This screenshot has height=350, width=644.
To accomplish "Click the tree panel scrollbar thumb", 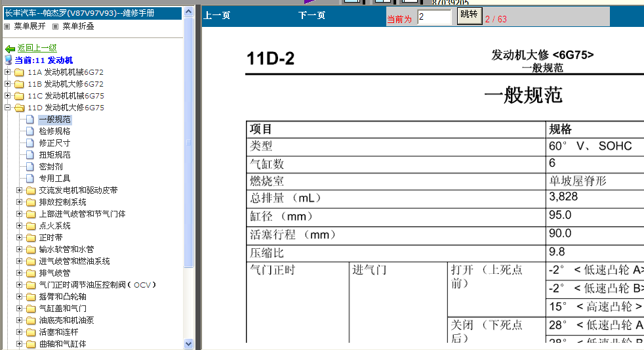I will pyautogui.click(x=188, y=142).
